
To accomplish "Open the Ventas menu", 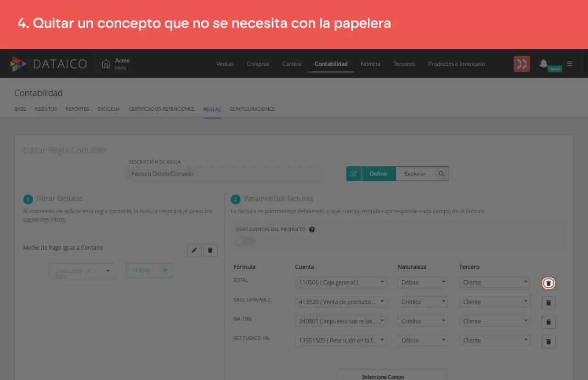I will pyautogui.click(x=225, y=64).
